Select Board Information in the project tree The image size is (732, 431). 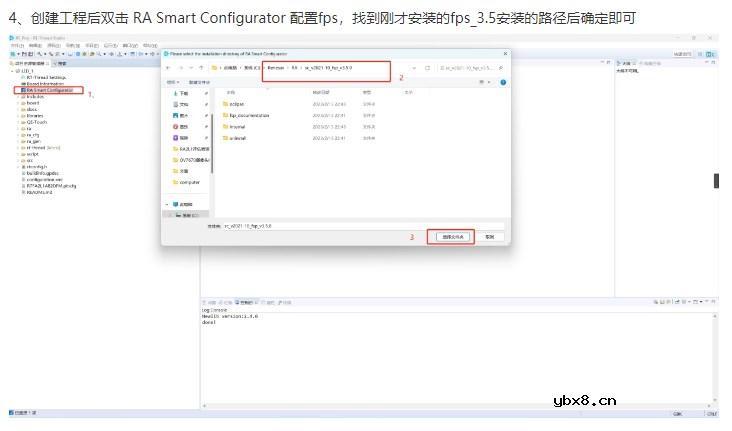(x=42, y=84)
